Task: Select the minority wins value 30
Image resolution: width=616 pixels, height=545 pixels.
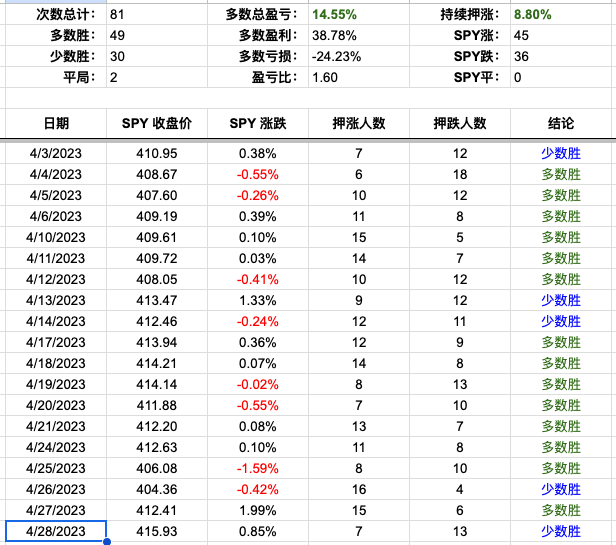Action: 117,56
